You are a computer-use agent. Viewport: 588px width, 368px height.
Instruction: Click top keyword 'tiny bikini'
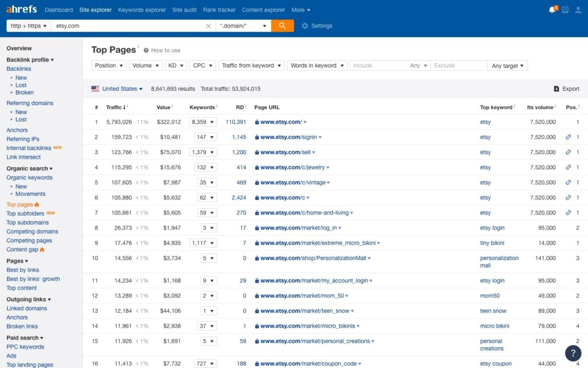pos(492,243)
